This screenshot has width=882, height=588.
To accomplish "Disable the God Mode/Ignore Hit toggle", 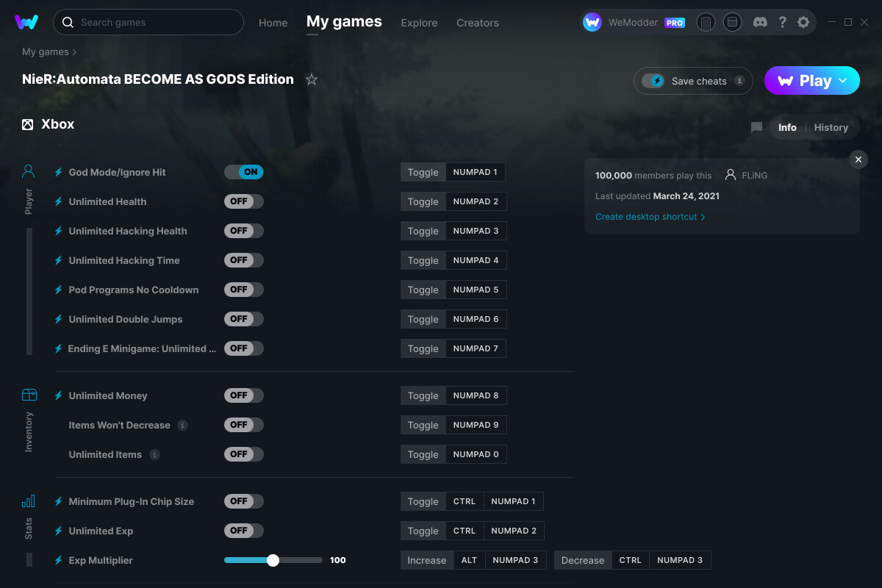I will tap(244, 172).
